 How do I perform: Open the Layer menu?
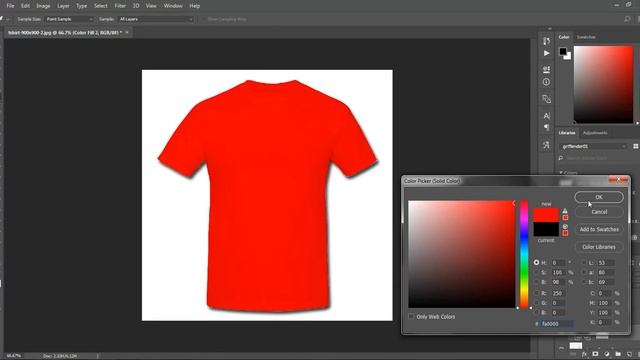click(63, 6)
